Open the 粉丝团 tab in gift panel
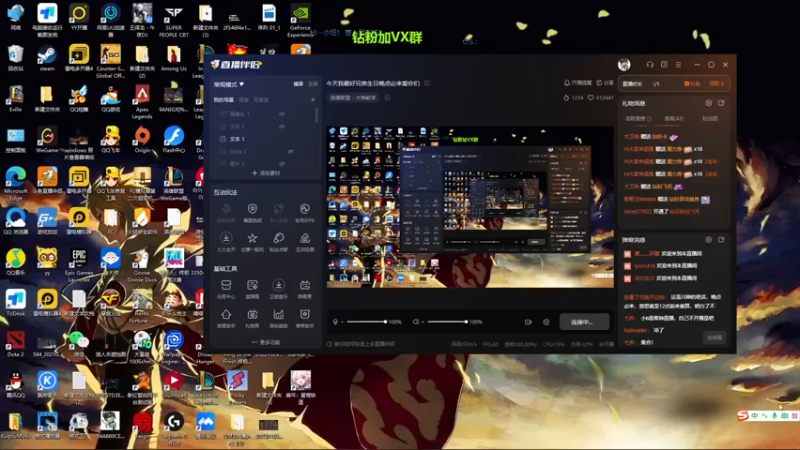Screen dimensions: 800x450 [710, 118]
